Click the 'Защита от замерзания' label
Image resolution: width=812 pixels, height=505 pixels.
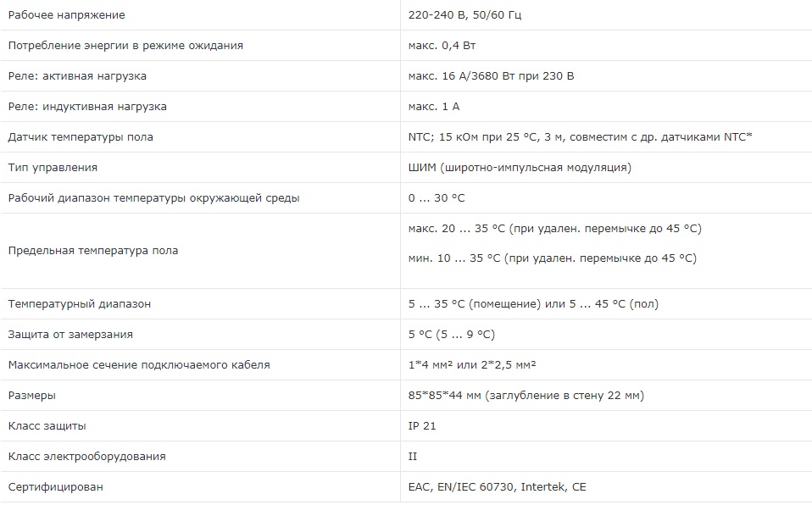[70, 335]
